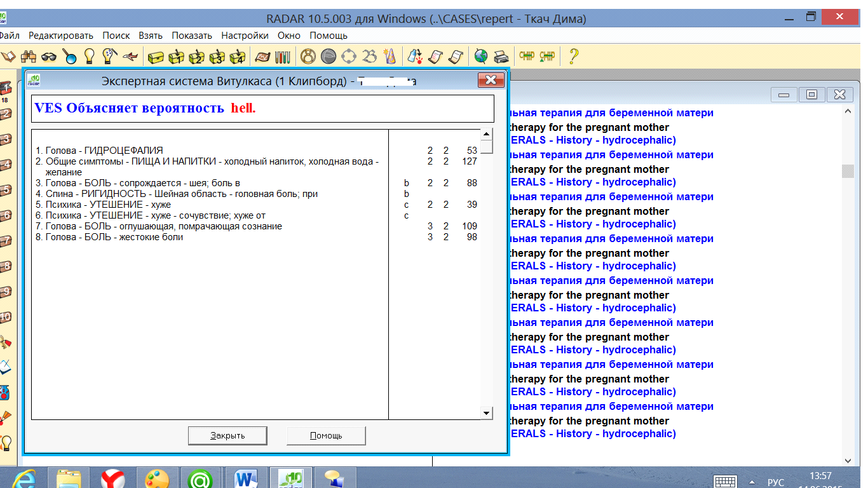Screen dimensions: 868x488
Task: Click the test tubes toolbar icon
Action: tap(283, 57)
